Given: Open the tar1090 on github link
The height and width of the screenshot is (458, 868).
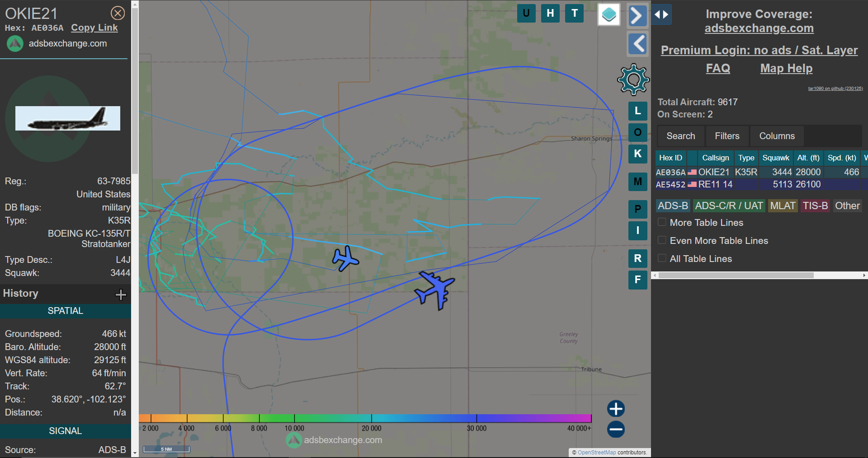Looking at the screenshot, I should point(835,89).
